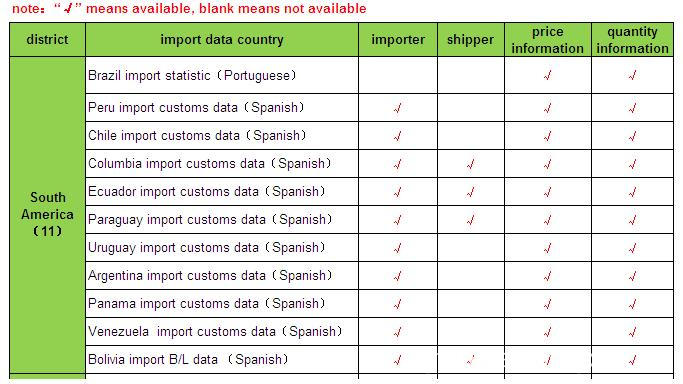Click Ecuador shipper checkmark
The height and width of the screenshot is (384, 683).
pos(470,192)
